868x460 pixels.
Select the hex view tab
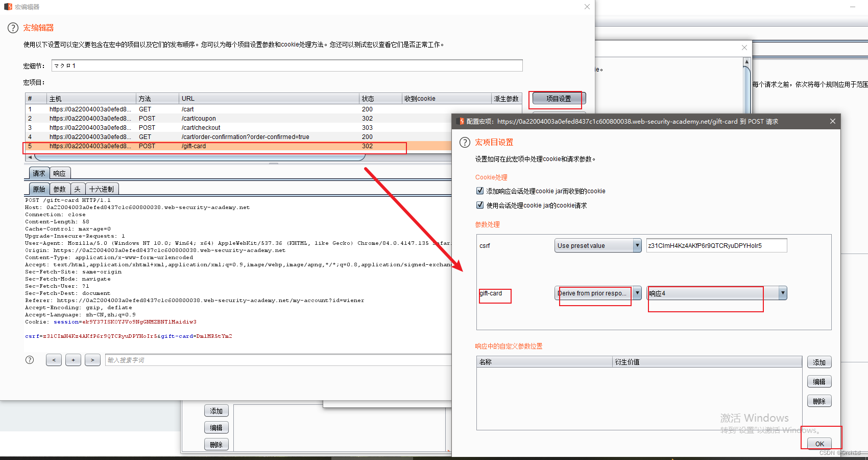pos(102,189)
